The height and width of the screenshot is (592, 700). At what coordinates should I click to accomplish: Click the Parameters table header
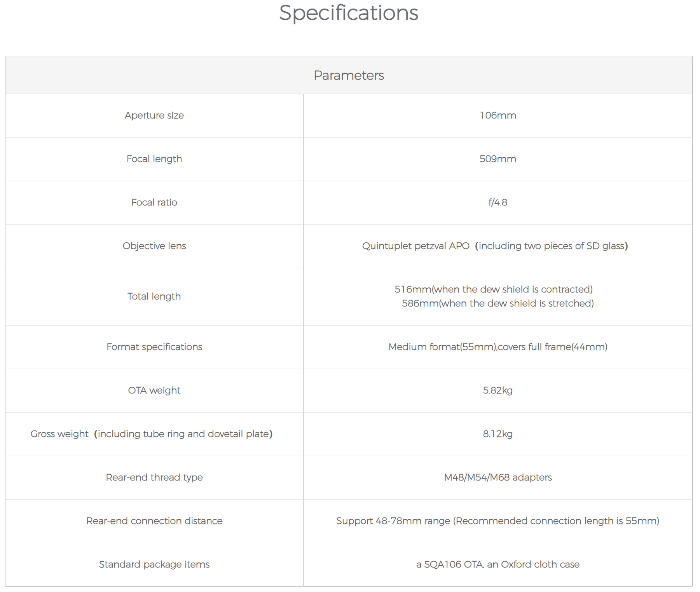pos(349,75)
